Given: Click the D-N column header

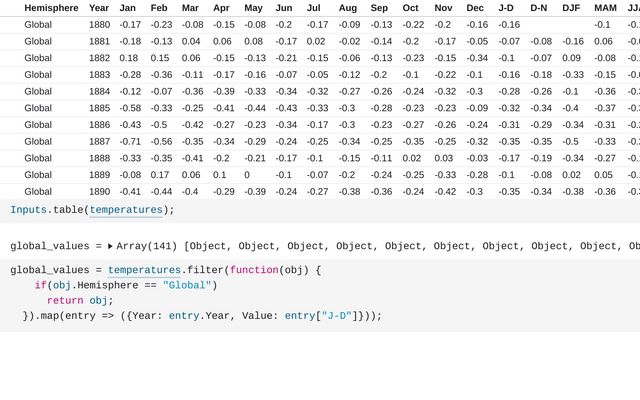Looking at the screenshot, I should tap(539, 8).
